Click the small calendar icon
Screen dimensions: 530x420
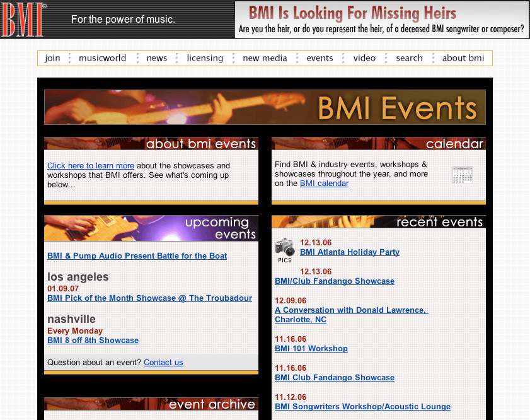click(x=463, y=175)
